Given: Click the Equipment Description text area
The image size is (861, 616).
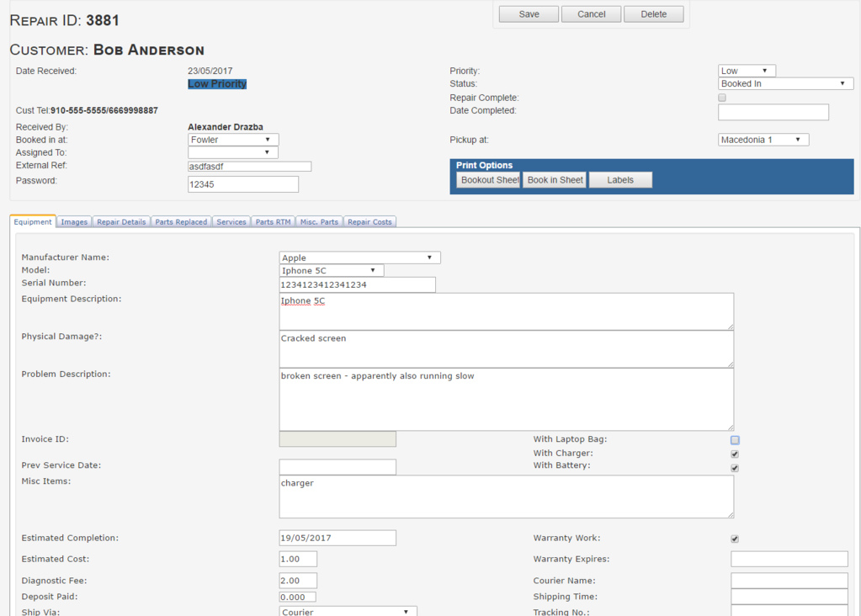Looking at the screenshot, I should point(507,312).
